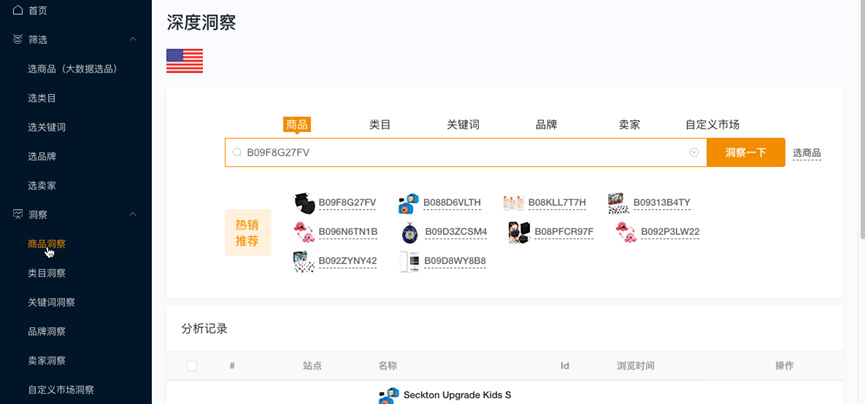Select recommended ASIN B08PFCR97F link
Image resolution: width=865 pixels, height=404 pixels.
pyautogui.click(x=564, y=232)
